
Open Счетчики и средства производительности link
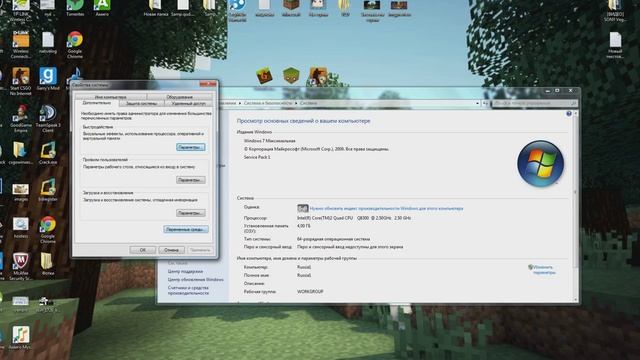(188, 290)
